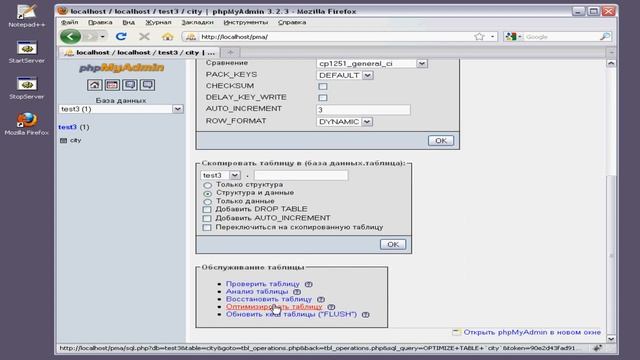Click Оптимизировать таблицу link

[x=274, y=307]
